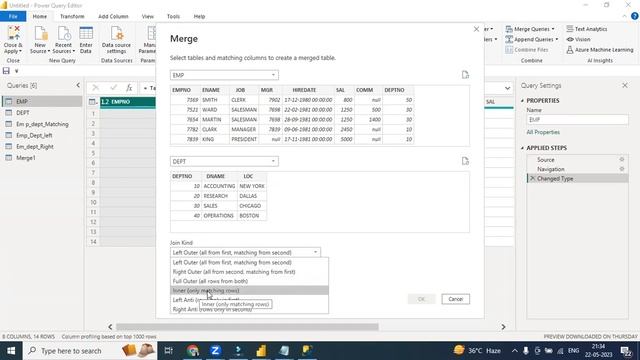This screenshot has height=360, width=640.
Task: Open the New Source icon
Action: [x=40, y=33]
